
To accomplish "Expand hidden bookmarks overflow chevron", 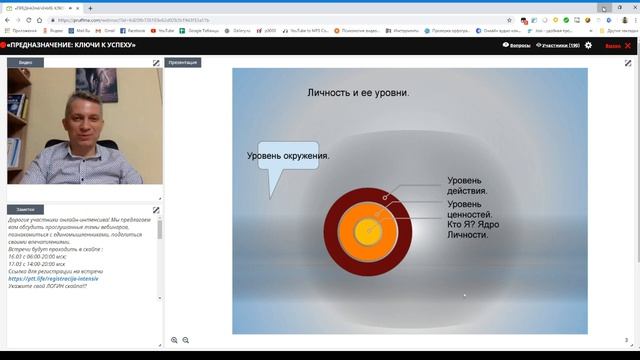I will click(590, 31).
